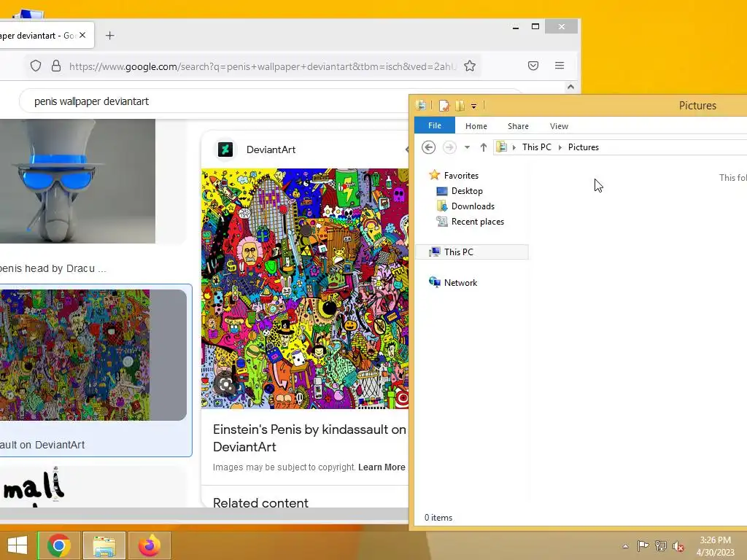This screenshot has width=747, height=560.
Task: Select Favorites in the navigation pane
Action: click(x=461, y=175)
